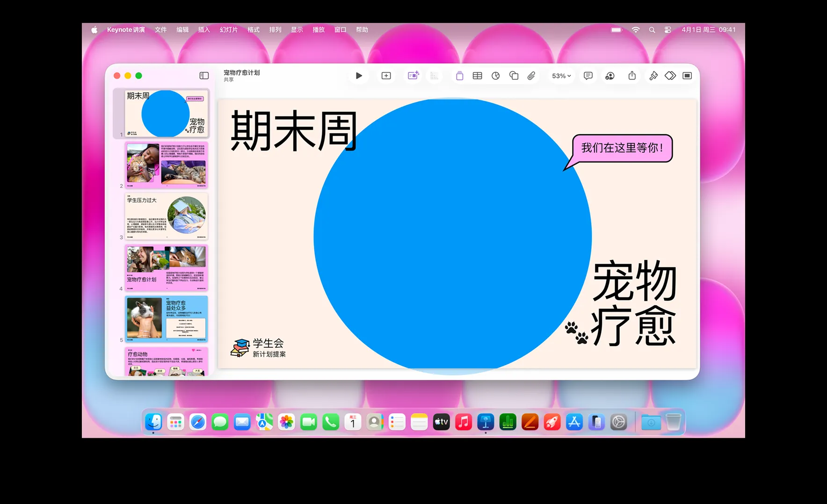Toggle the Format paintbrush inspector
This screenshot has height=504, width=827.
coord(653,76)
